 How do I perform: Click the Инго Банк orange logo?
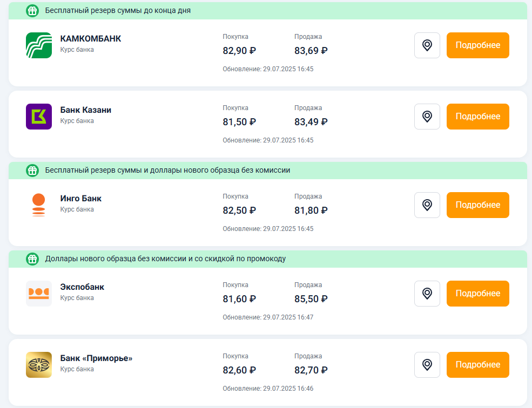coord(39,205)
